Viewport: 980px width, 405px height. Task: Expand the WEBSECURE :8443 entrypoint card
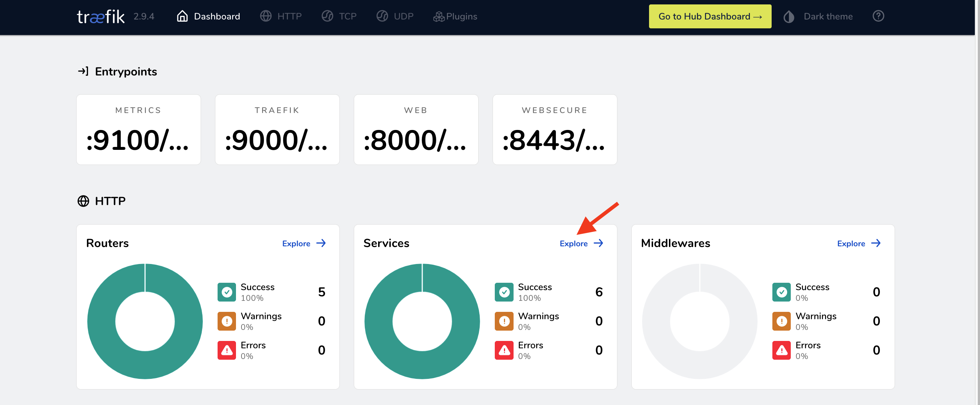555,130
